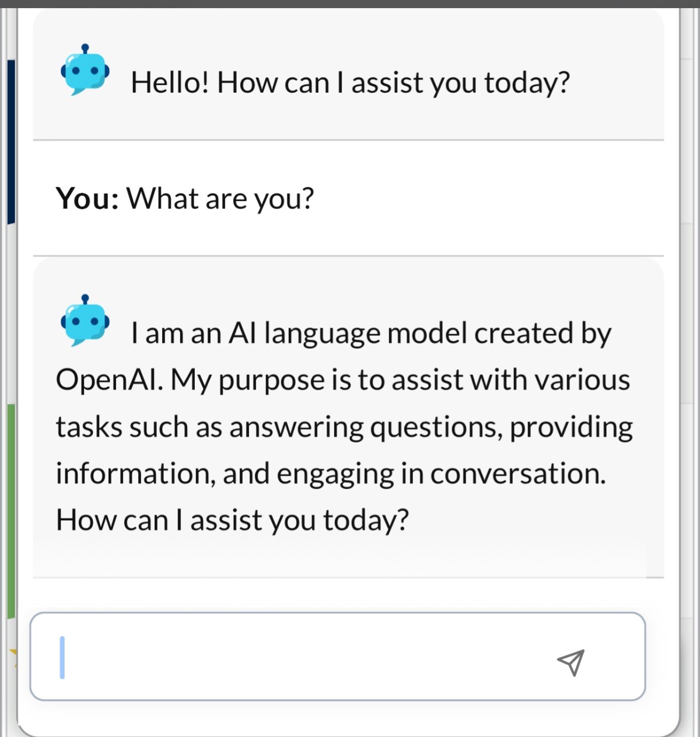
Task: Click "tasks such as answering questions" line
Action: 279,427
